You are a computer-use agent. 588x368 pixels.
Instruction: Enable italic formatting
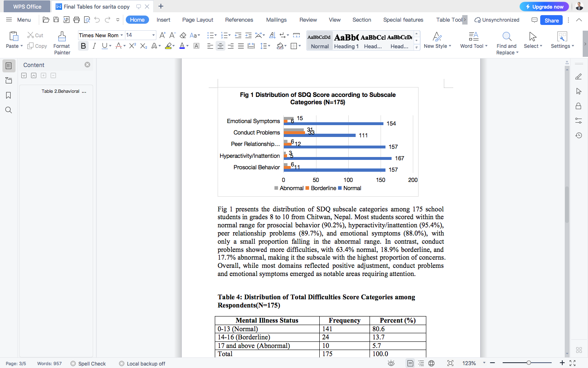point(94,46)
